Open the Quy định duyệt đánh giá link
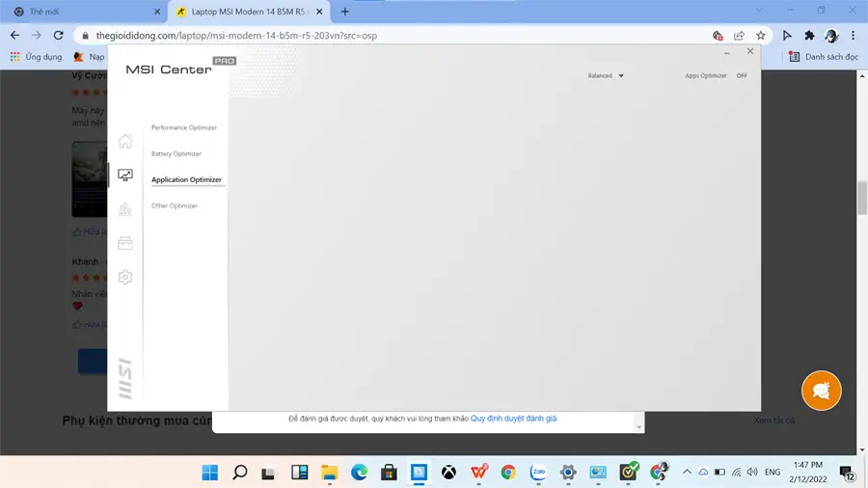The image size is (868, 488). pos(513,419)
